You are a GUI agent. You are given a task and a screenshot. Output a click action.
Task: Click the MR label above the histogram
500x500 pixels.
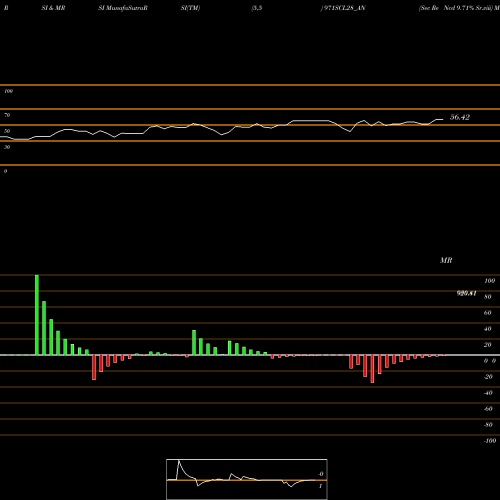446,260
